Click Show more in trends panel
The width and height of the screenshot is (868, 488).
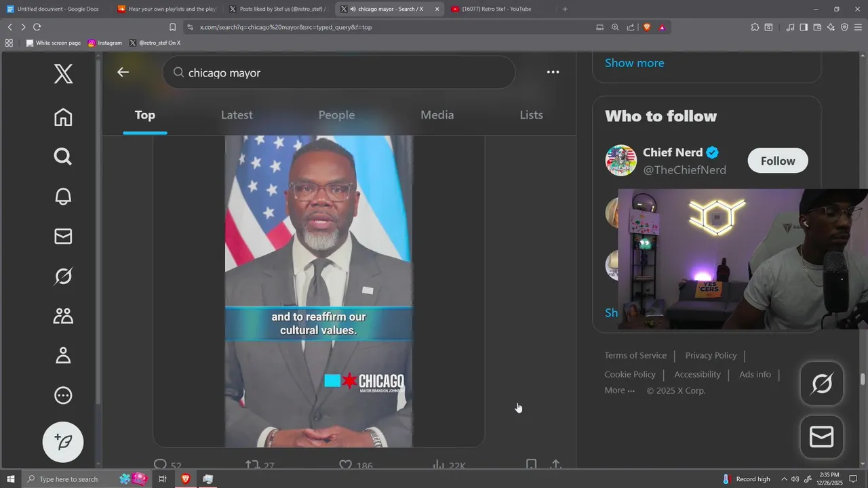coord(634,63)
